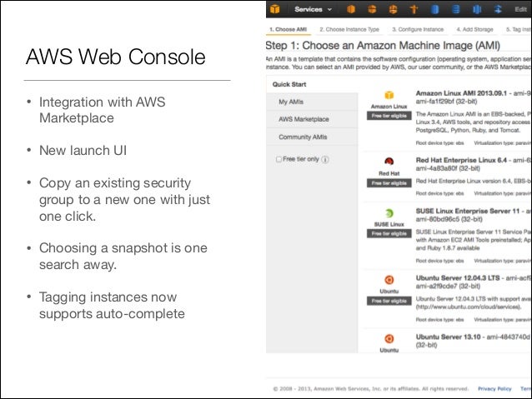Click the AWS Web Console slide title

point(116,57)
